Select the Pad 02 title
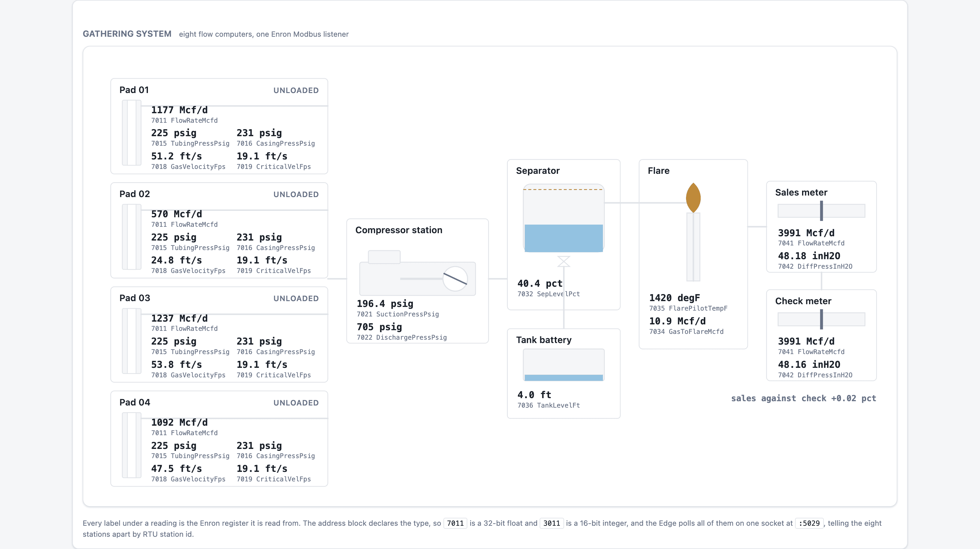This screenshot has width=980, height=549. tap(135, 194)
